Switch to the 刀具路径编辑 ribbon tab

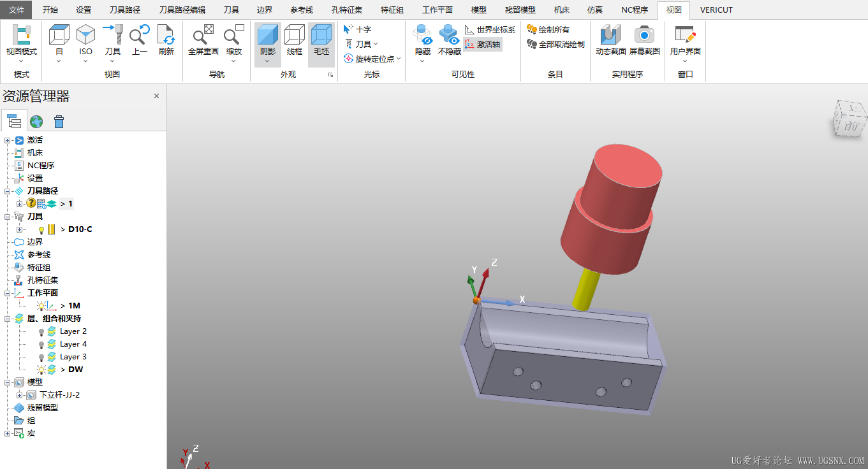182,10
